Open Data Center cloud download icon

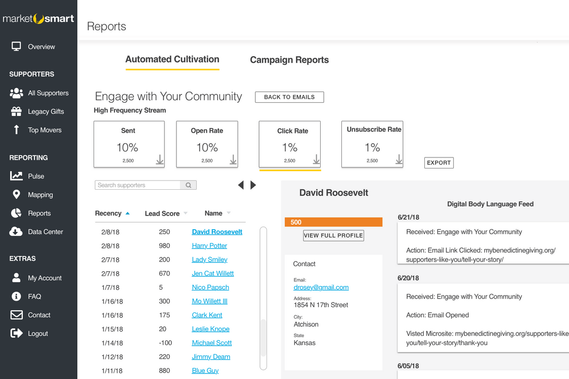tap(16, 232)
